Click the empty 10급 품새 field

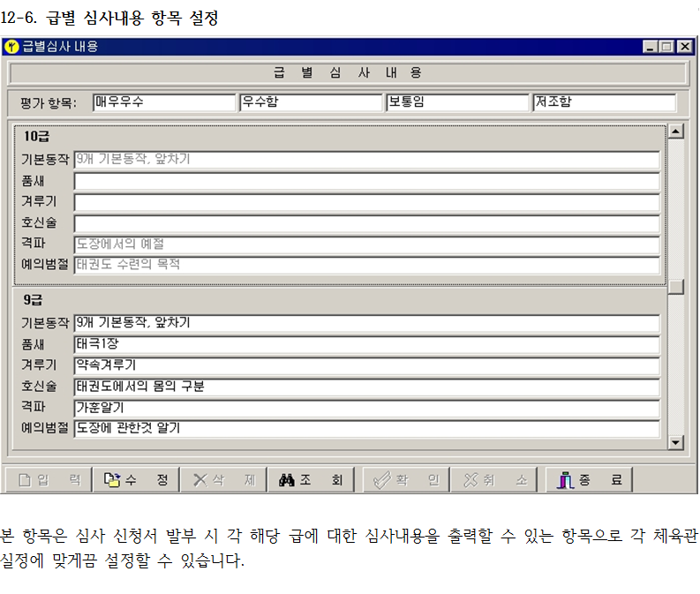tap(366, 182)
